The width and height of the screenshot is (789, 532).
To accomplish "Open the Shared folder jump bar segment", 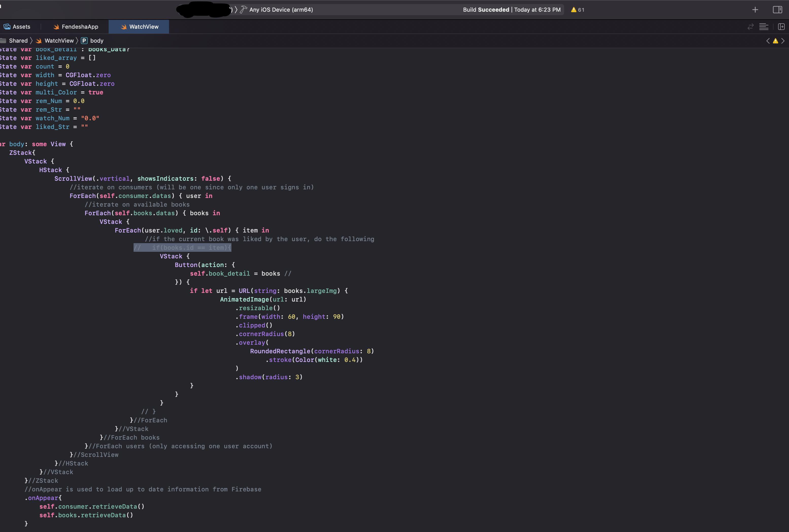I will point(14,41).
